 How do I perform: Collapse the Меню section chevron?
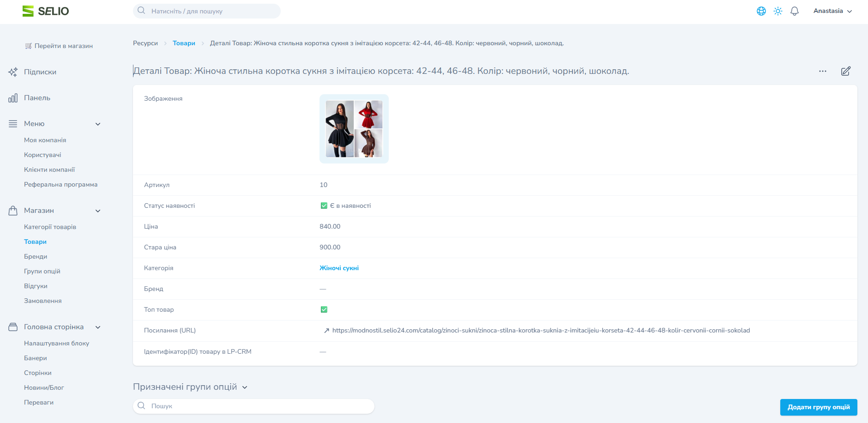[98, 124]
